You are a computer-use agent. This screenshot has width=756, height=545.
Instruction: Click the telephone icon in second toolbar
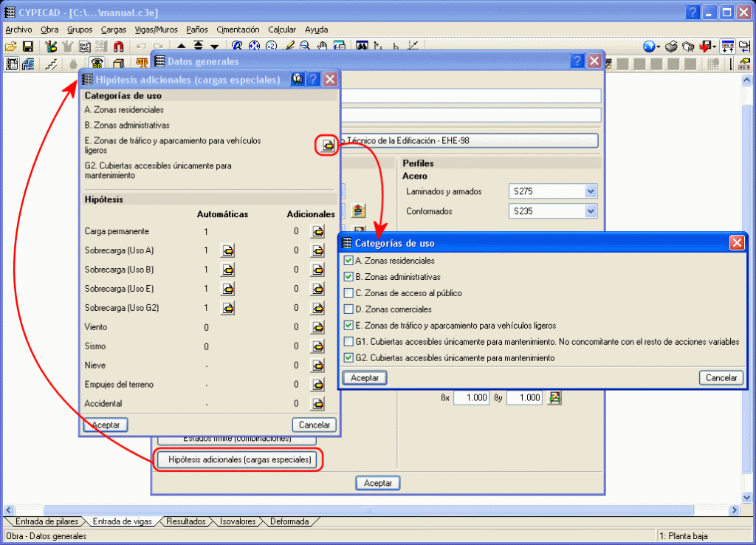point(97,64)
